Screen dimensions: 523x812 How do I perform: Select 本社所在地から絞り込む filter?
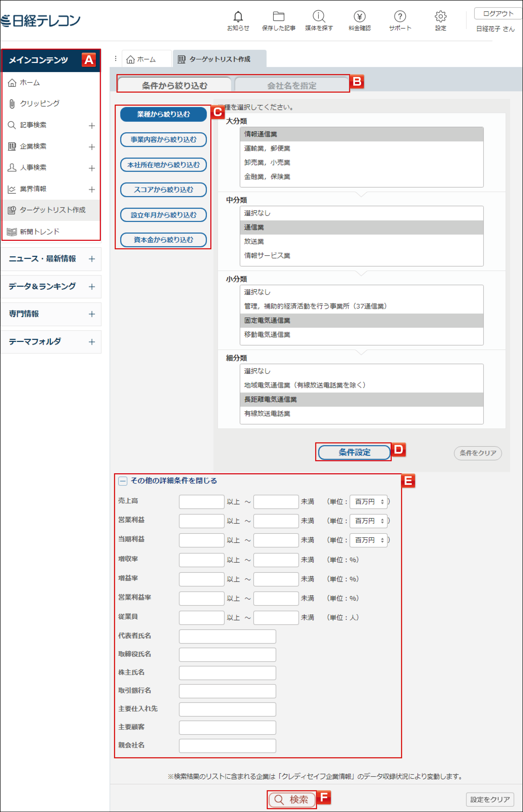pos(163,165)
